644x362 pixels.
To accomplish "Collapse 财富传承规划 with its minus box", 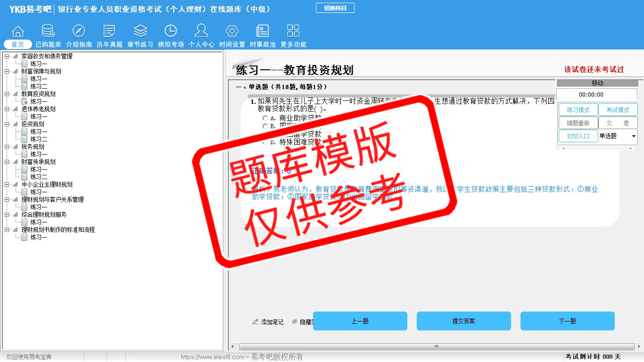I will pyautogui.click(x=7, y=162).
